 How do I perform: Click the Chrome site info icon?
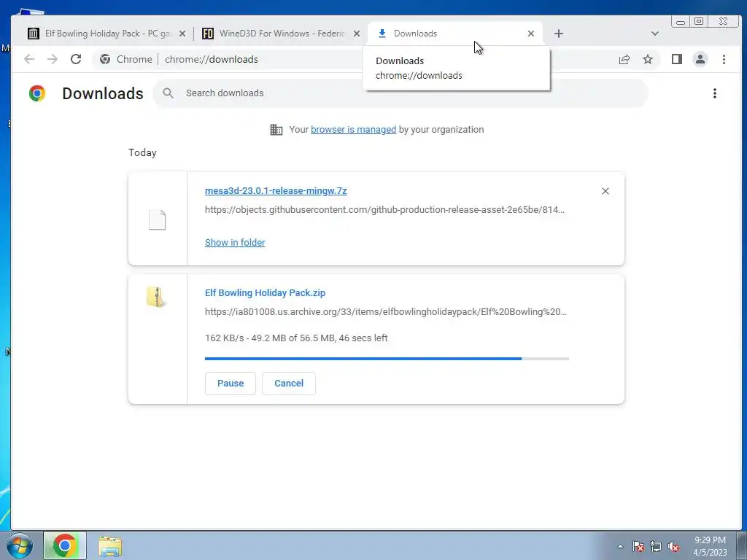pos(105,59)
